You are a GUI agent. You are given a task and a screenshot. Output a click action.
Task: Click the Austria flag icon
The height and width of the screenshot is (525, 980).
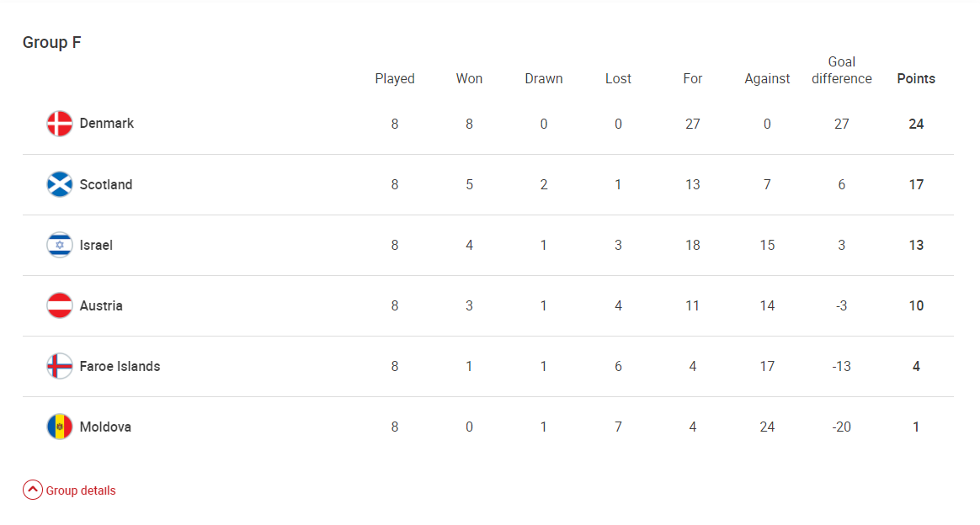(x=60, y=305)
